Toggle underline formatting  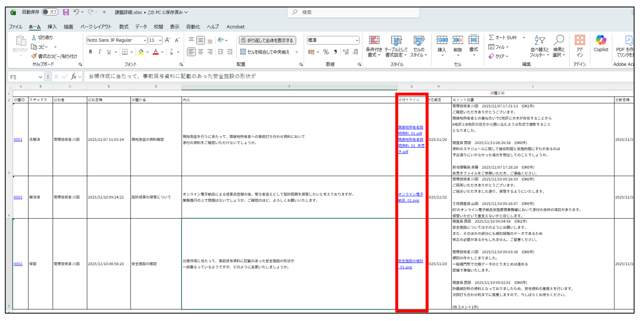point(109,52)
